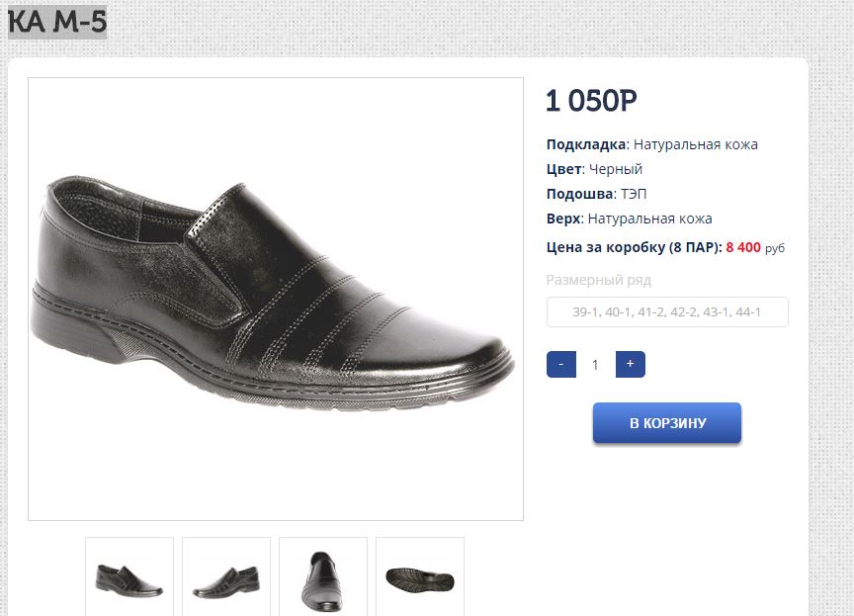
Task: Click the Черный color value text
Action: (616, 169)
